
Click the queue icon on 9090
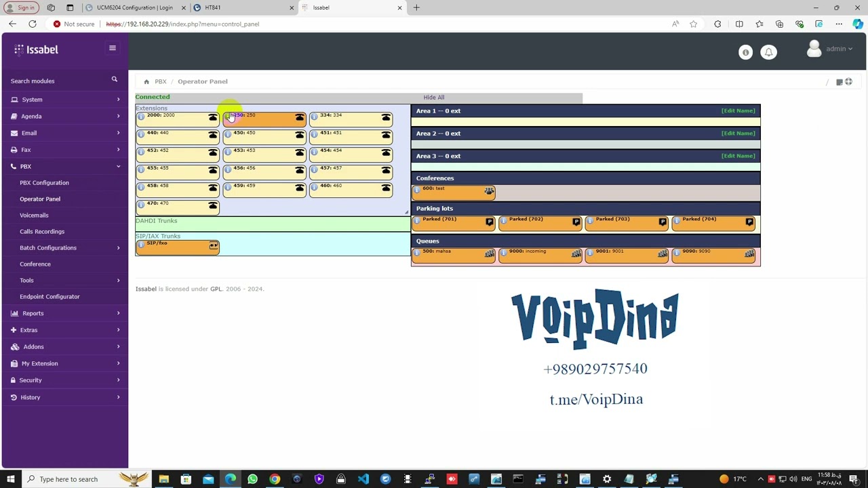tap(749, 254)
